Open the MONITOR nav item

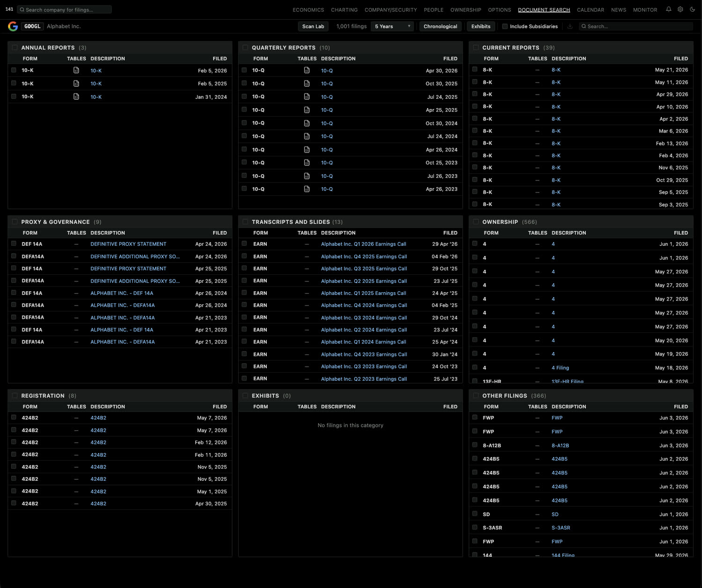pos(645,10)
